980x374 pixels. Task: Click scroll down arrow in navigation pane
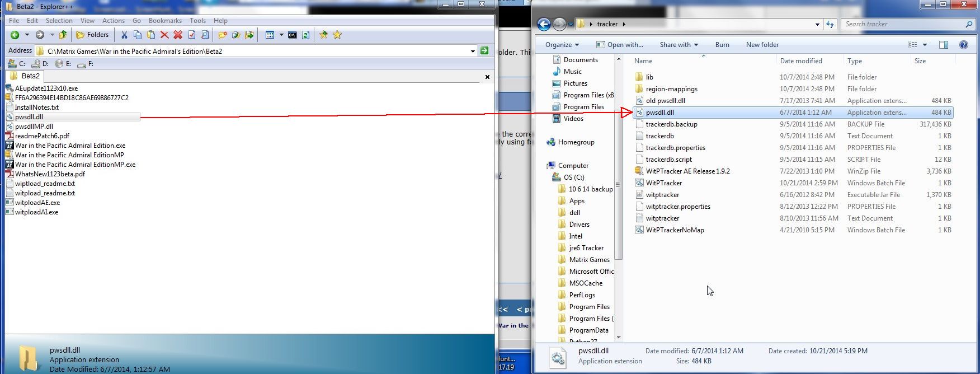[618, 338]
